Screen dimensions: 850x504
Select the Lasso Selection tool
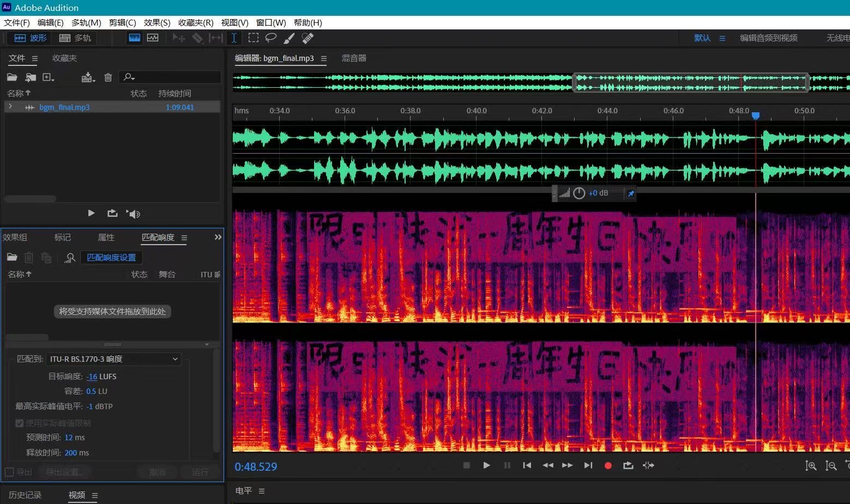click(x=271, y=38)
